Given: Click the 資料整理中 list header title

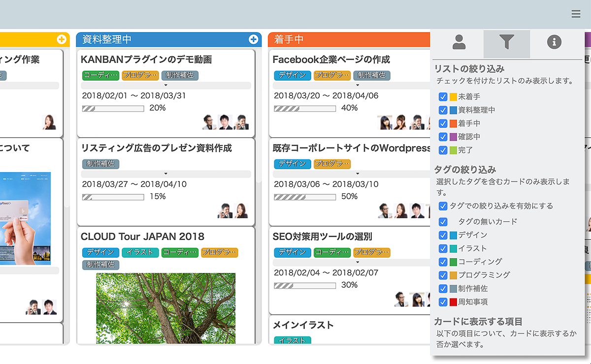Looking at the screenshot, I should point(107,39).
